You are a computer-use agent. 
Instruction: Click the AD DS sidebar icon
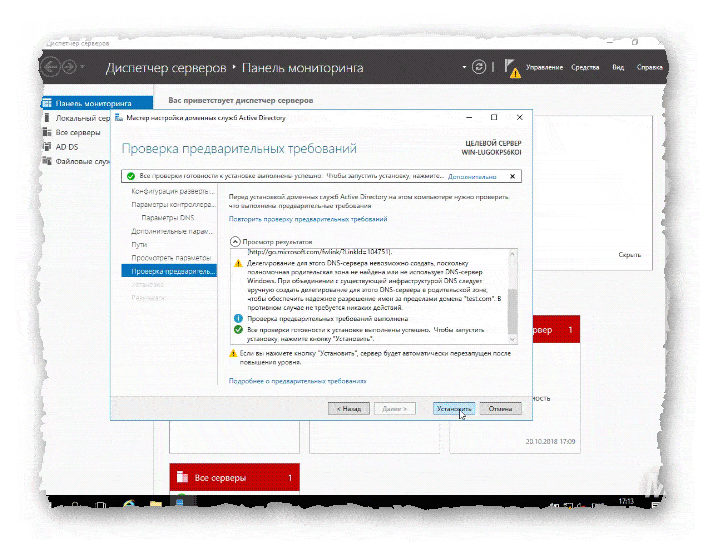[47, 146]
